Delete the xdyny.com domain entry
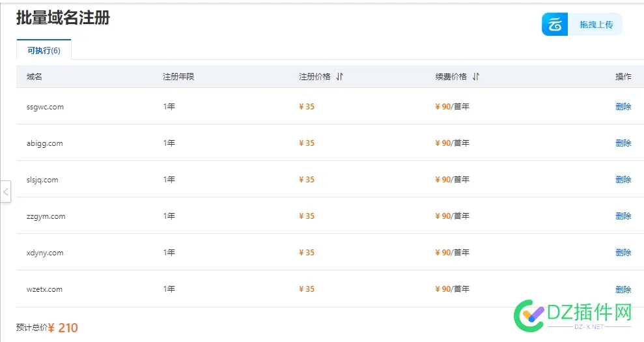 coord(623,253)
